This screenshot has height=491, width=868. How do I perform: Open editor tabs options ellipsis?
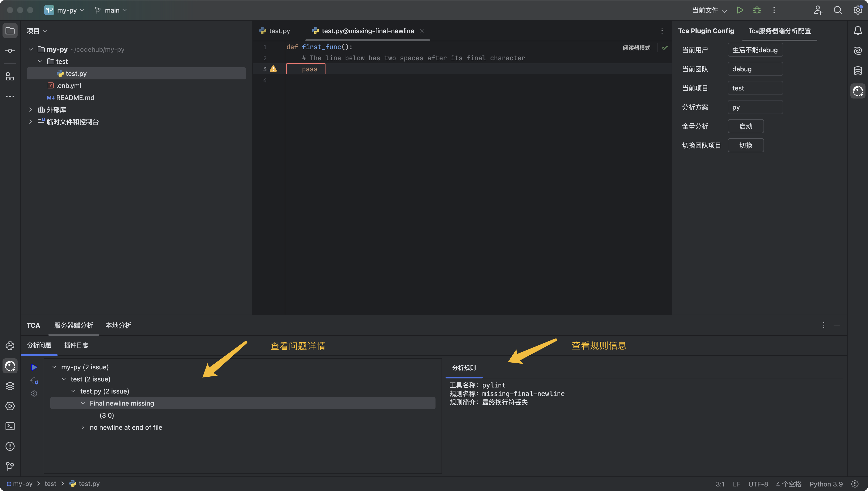[x=662, y=31]
